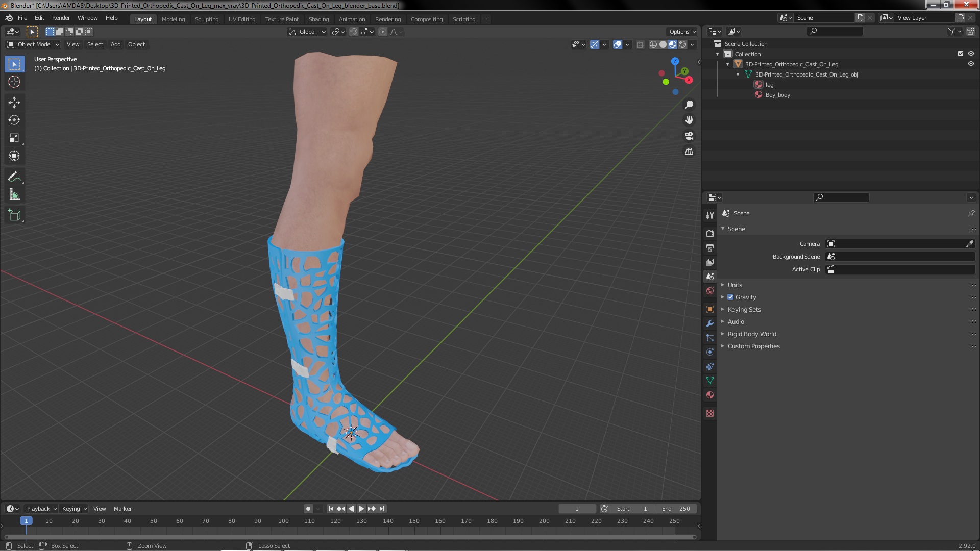This screenshot has width=980, height=551.
Task: Select the Rotate tool
Action: click(14, 120)
